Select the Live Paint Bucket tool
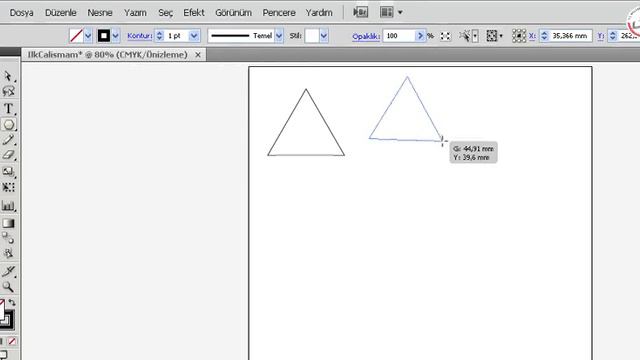The height and width of the screenshot is (360, 640). (x=8, y=253)
